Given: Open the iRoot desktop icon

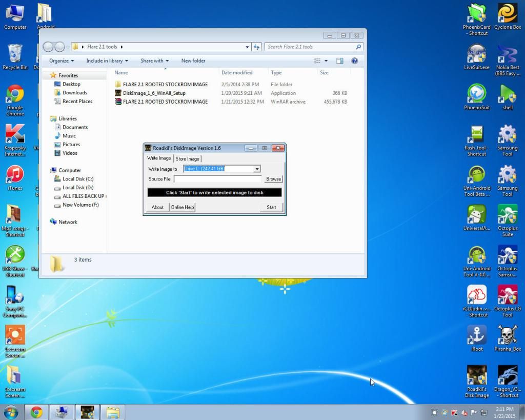Looking at the screenshot, I should pos(477,335).
